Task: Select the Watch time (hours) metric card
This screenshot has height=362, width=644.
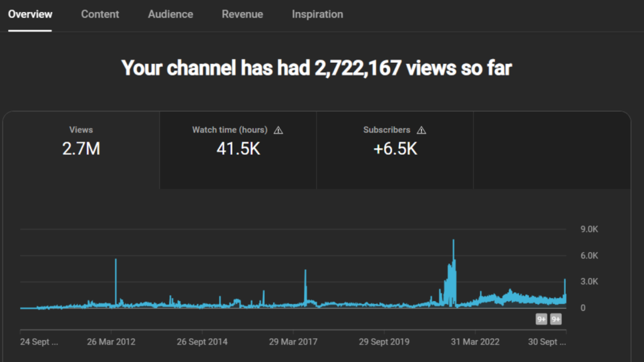Action: (x=238, y=150)
